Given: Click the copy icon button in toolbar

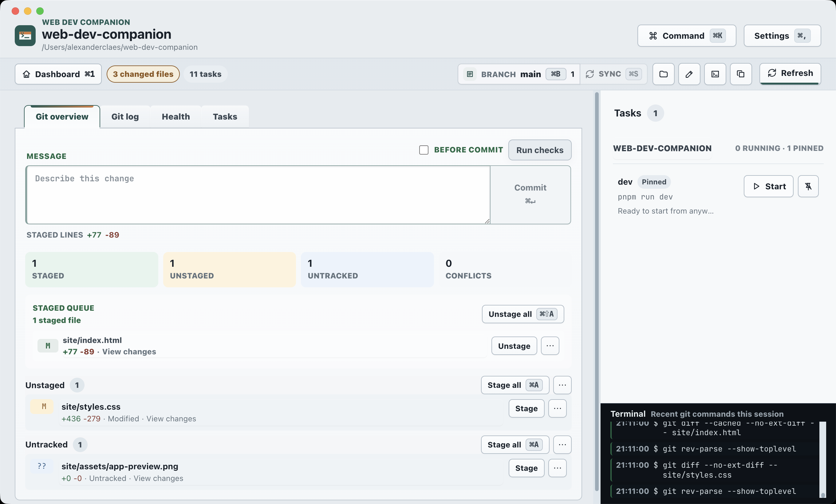Looking at the screenshot, I should [x=741, y=74].
